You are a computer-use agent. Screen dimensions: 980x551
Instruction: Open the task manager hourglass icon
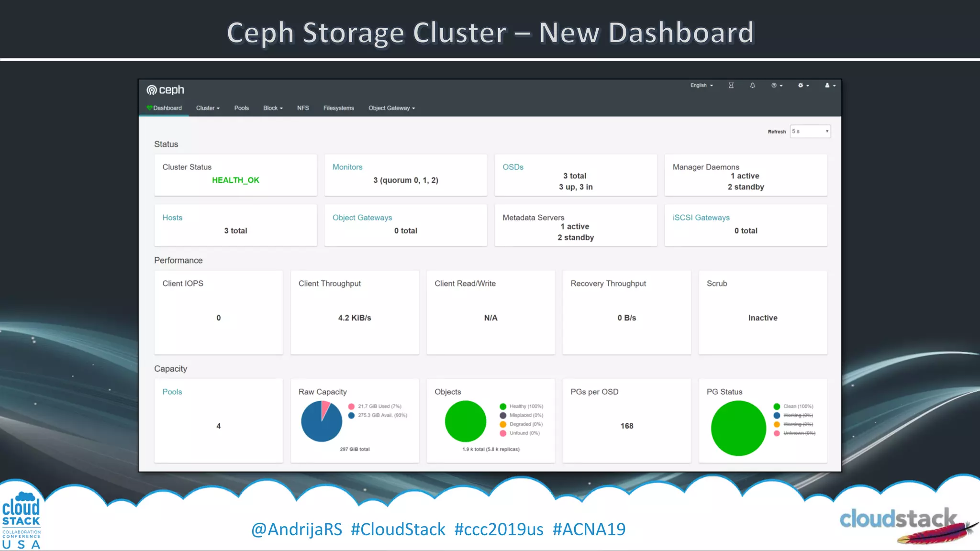(731, 85)
